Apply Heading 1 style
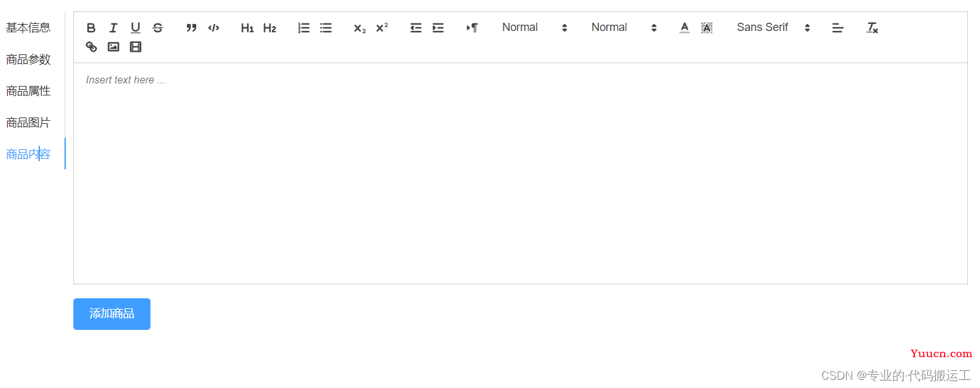 (x=247, y=28)
